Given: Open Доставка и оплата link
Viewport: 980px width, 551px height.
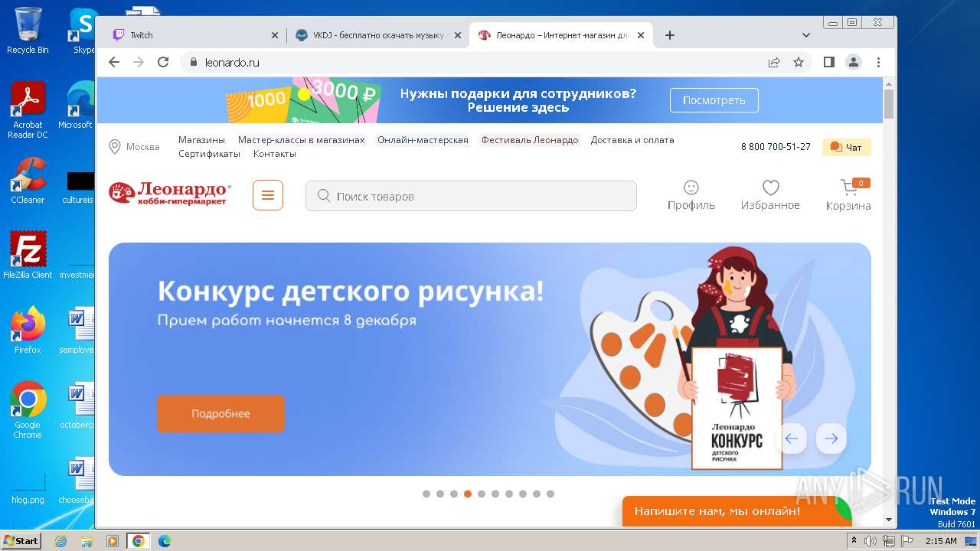Looking at the screenshot, I should (x=632, y=140).
